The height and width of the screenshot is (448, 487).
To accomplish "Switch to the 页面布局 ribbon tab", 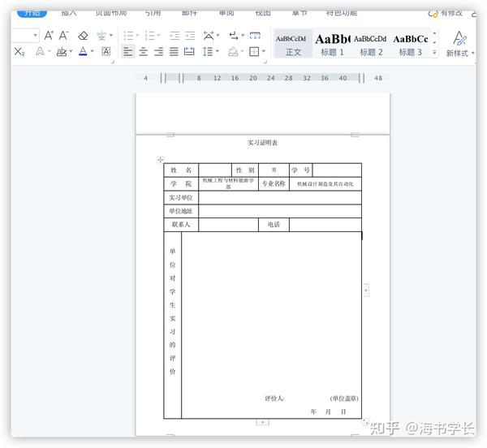I will point(111,13).
